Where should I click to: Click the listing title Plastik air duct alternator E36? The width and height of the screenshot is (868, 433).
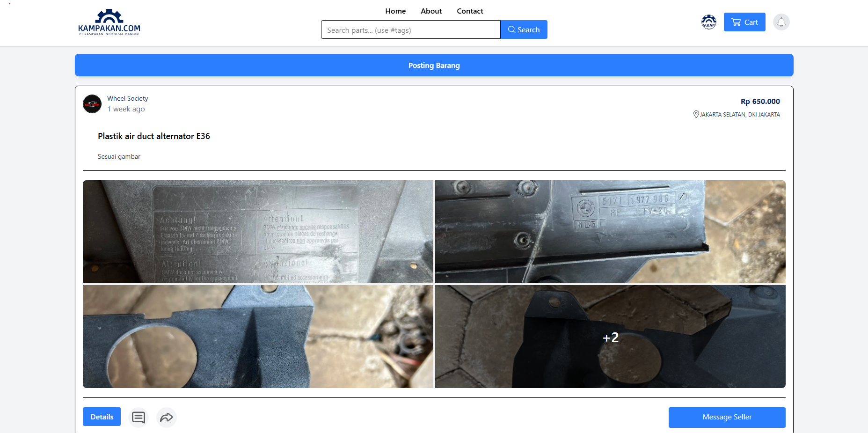(x=153, y=136)
